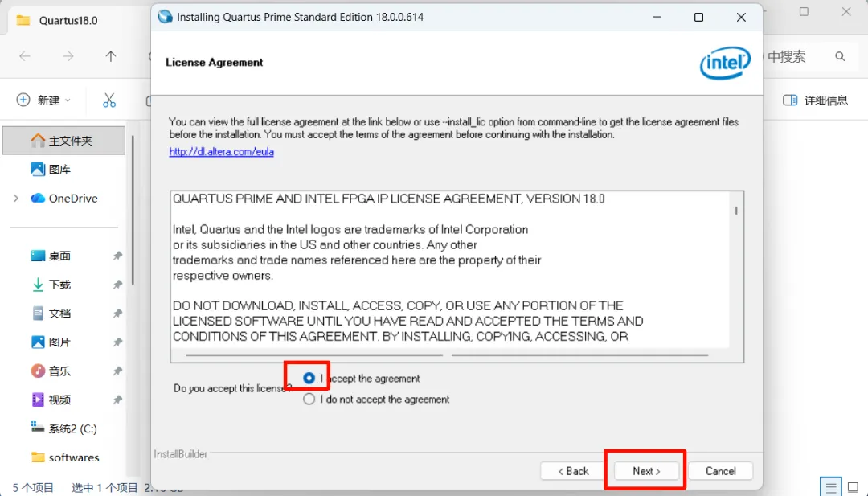This screenshot has width=868, height=496.
Task: Close the Quartus installer window
Action: coord(741,17)
